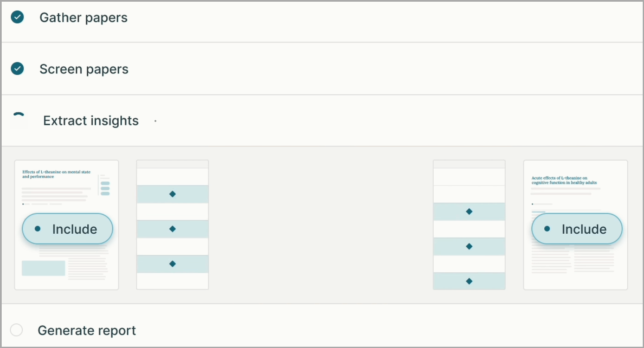
Task: Collapse the Extract insights step
Action: (x=91, y=121)
